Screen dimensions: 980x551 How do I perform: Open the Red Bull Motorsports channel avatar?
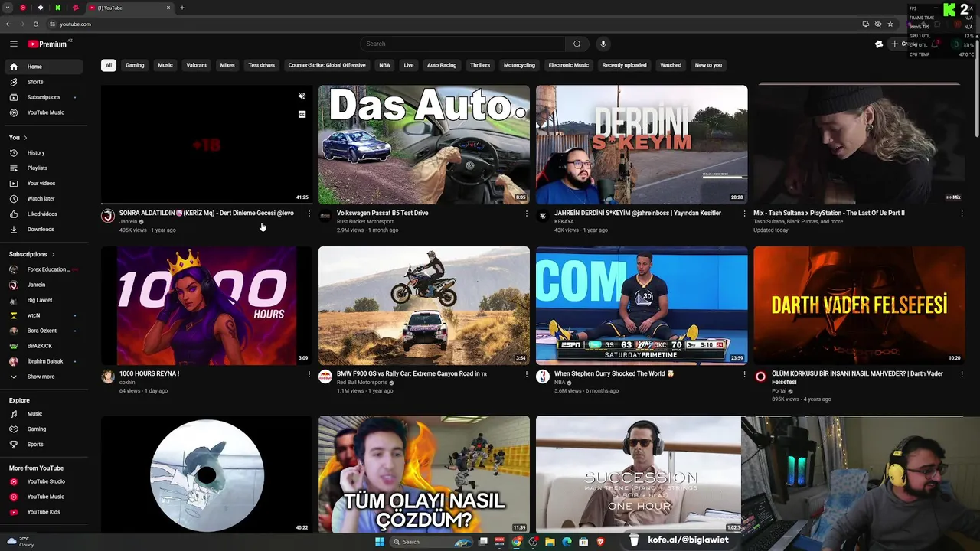click(x=325, y=377)
